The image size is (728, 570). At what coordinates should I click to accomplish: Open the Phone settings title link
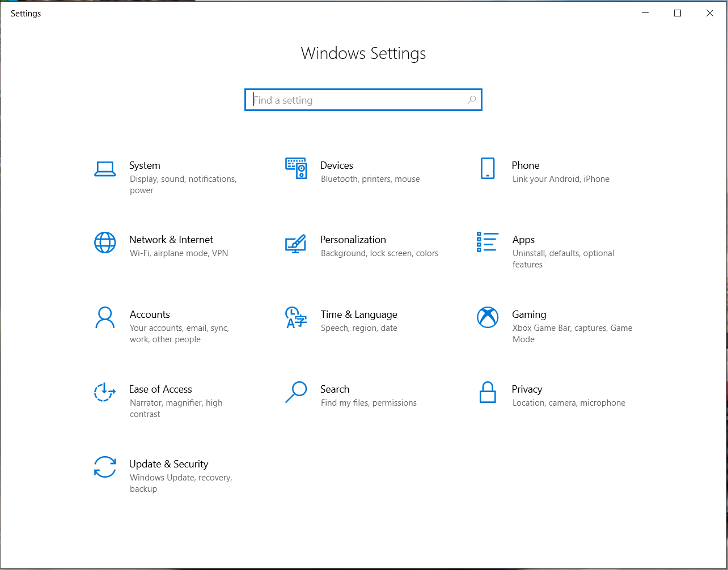point(526,165)
